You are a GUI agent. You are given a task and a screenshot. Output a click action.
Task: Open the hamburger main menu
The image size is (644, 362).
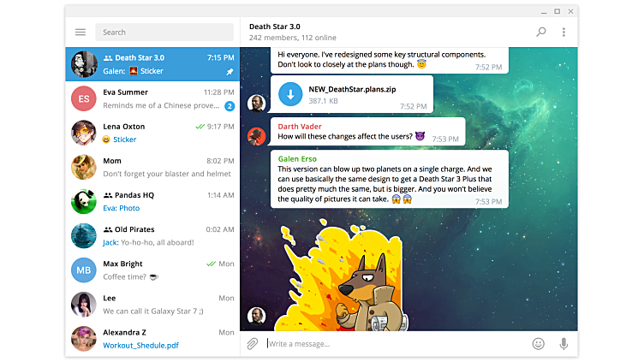(x=80, y=33)
